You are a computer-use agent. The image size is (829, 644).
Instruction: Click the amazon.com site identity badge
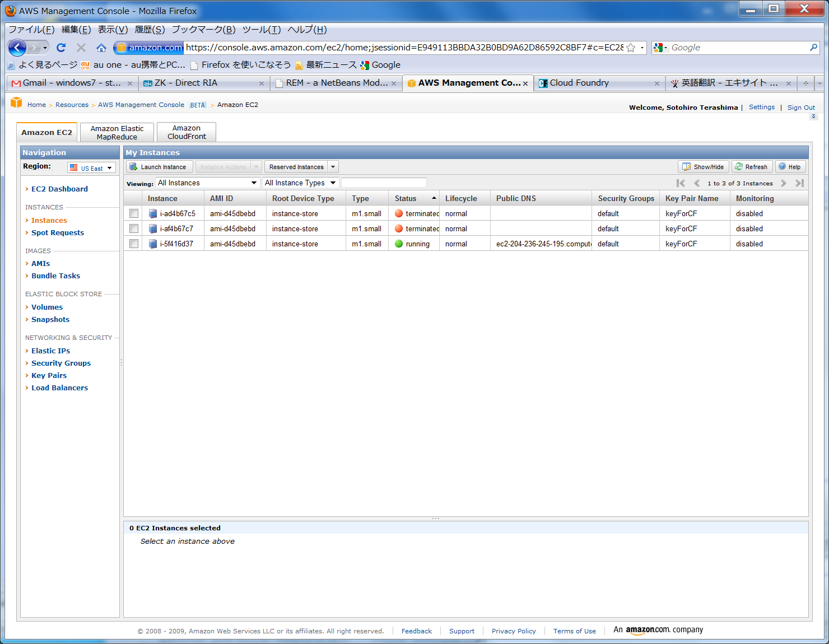[x=149, y=48]
